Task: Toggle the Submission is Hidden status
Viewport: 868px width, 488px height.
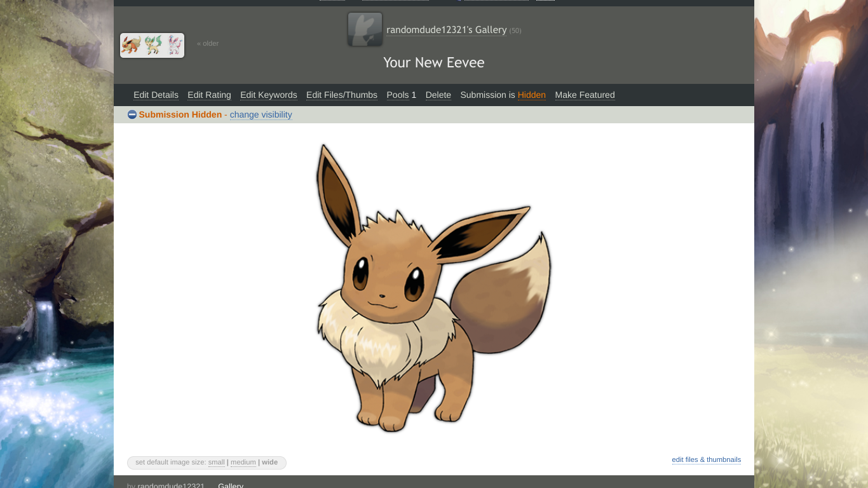Action: coord(503,95)
